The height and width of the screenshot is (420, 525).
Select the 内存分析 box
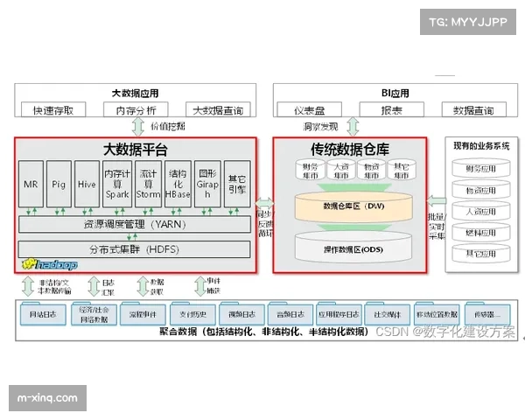(x=136, y=109)
